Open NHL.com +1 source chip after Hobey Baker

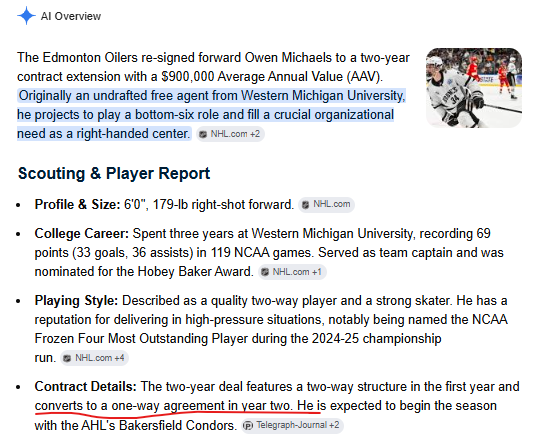[x=292, y=272]
